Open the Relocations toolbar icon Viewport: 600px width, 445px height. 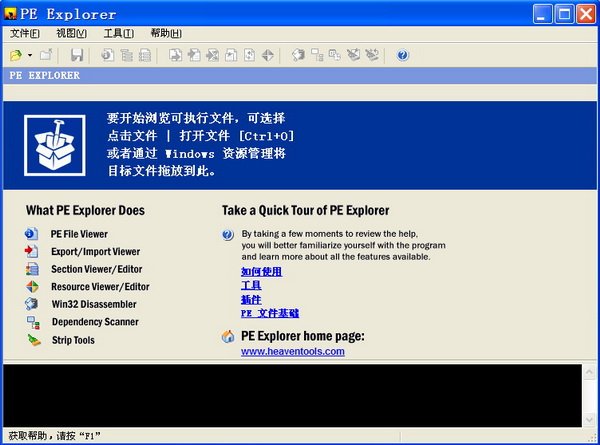[249, 55]
